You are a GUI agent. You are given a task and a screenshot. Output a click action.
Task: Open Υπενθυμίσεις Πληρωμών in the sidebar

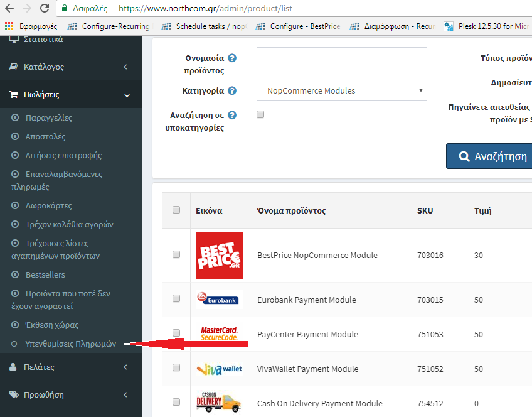point(70,344)
